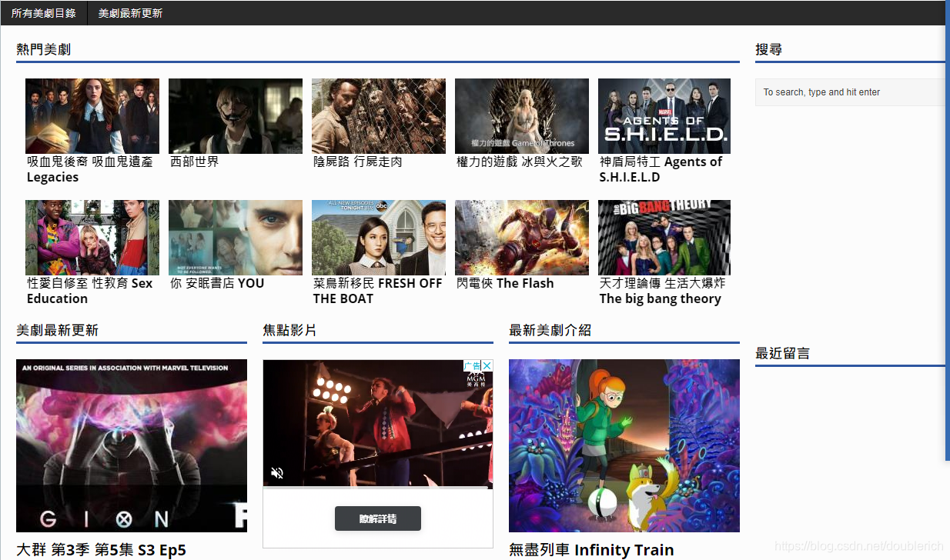Open the 美劇最新更新 menu item
950x560 pixels.
[x=130, y=13]
